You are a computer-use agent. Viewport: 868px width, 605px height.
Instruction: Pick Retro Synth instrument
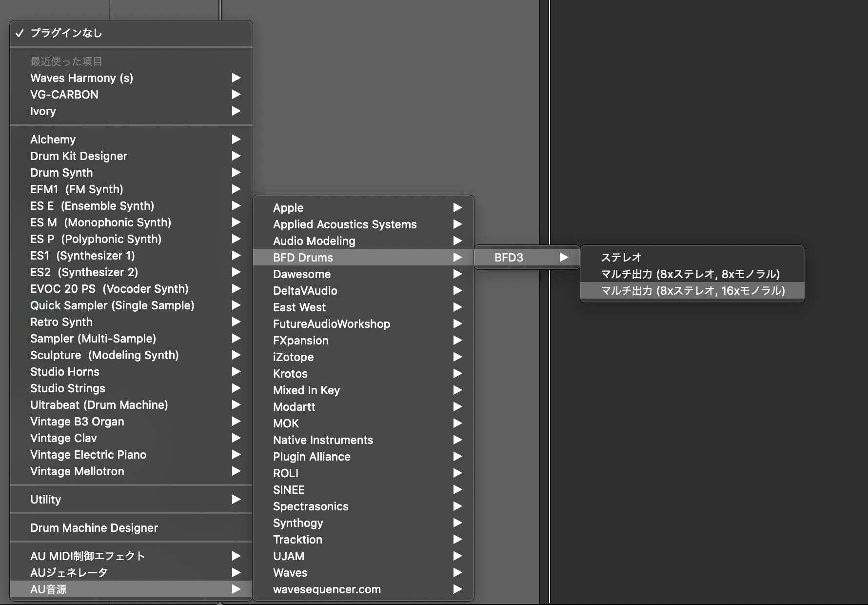click(131, 322)
